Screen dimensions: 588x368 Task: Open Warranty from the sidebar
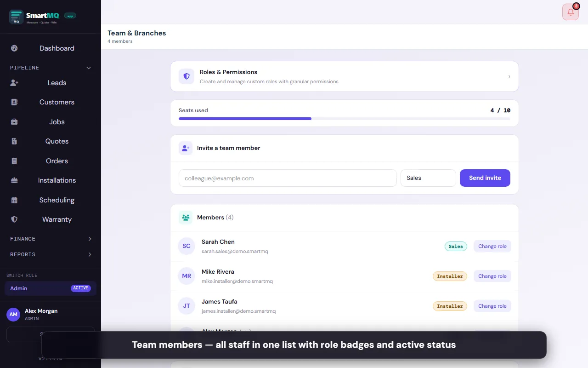(x=51, y=219)
